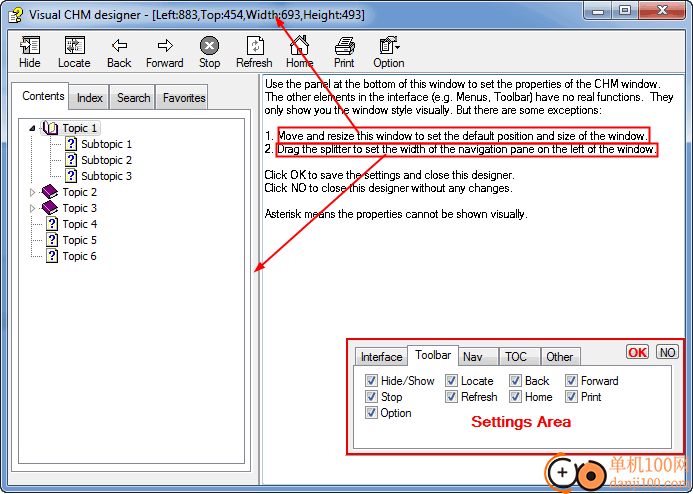
Task: Switch to the Index tab
Action: 89,98
